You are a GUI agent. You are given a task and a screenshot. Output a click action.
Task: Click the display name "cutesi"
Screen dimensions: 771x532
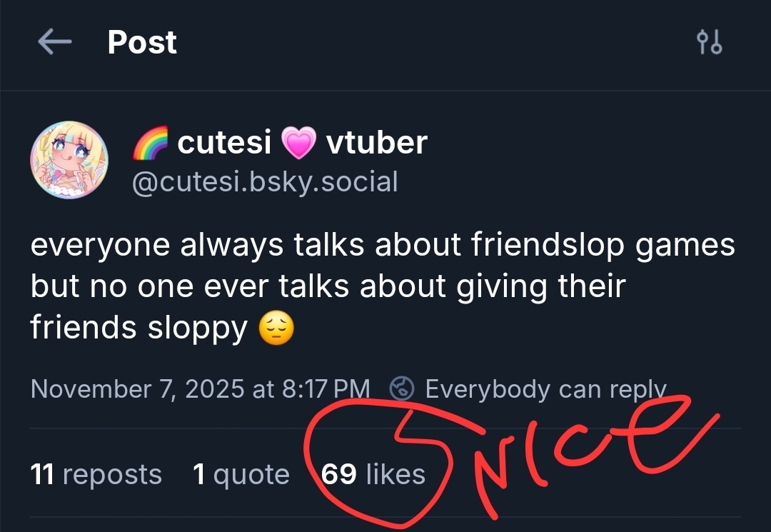[224, 143]
